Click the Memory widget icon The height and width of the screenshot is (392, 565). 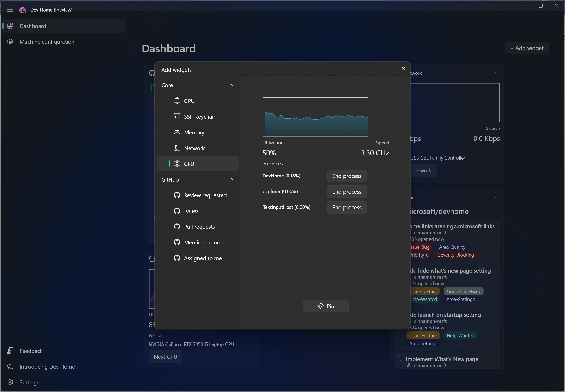click(x=177, y=132)
